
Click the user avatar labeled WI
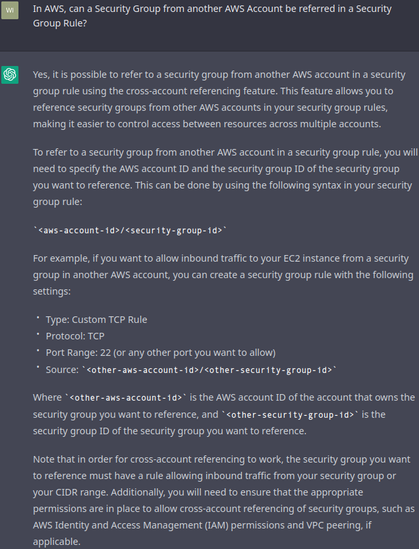10,10
